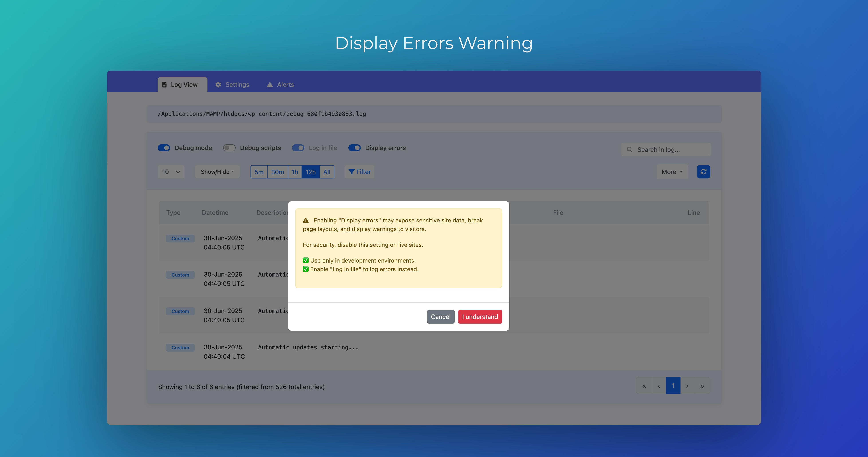Click Custom badge for 04:40:04 entry
Image resolution: width=868 pixels, height=457 pixels.
[180, 348]
